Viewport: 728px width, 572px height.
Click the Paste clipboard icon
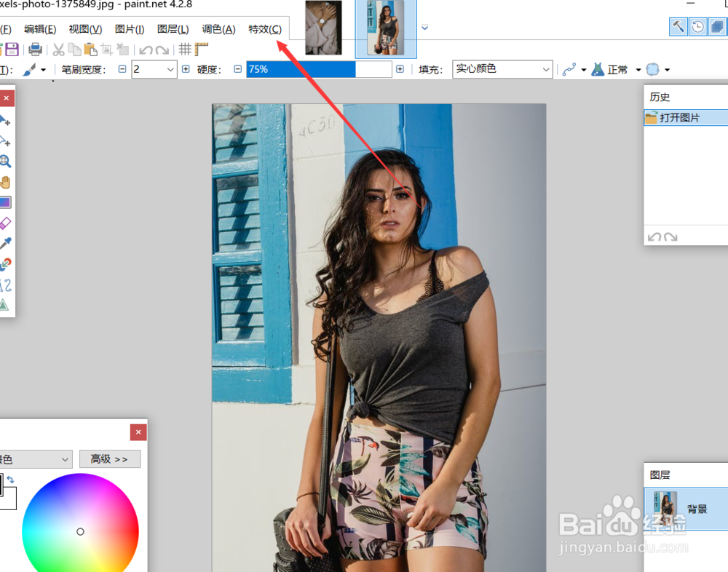(x=90, y=49)
